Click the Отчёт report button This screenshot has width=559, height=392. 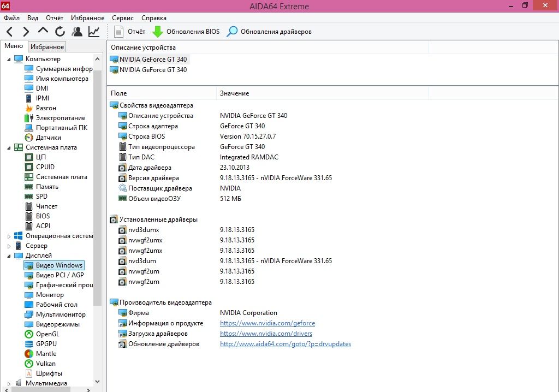coord(129,32)
